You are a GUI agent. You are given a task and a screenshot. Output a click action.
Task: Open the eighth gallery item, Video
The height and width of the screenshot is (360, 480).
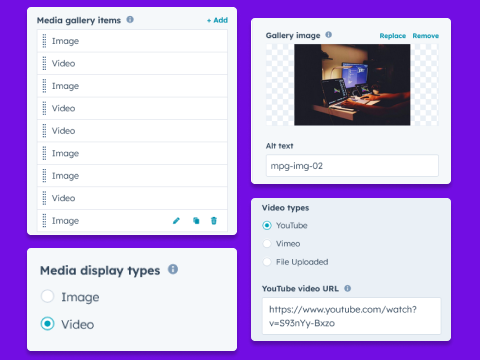(x=132, y=198)
